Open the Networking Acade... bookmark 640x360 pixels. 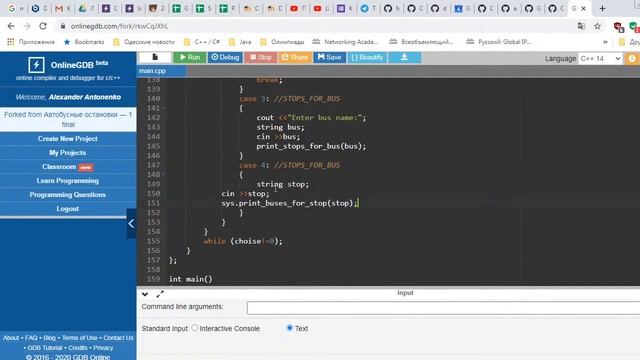[x=345, y=42]
